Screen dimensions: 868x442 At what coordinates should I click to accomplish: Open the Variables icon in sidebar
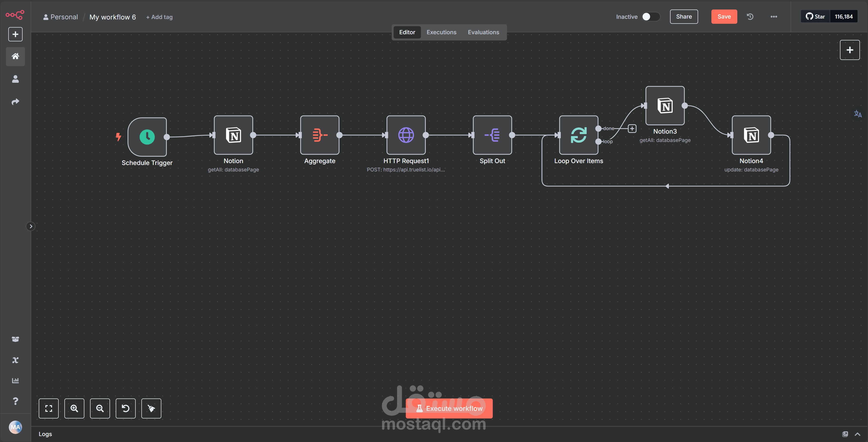[x=15, y=360]
